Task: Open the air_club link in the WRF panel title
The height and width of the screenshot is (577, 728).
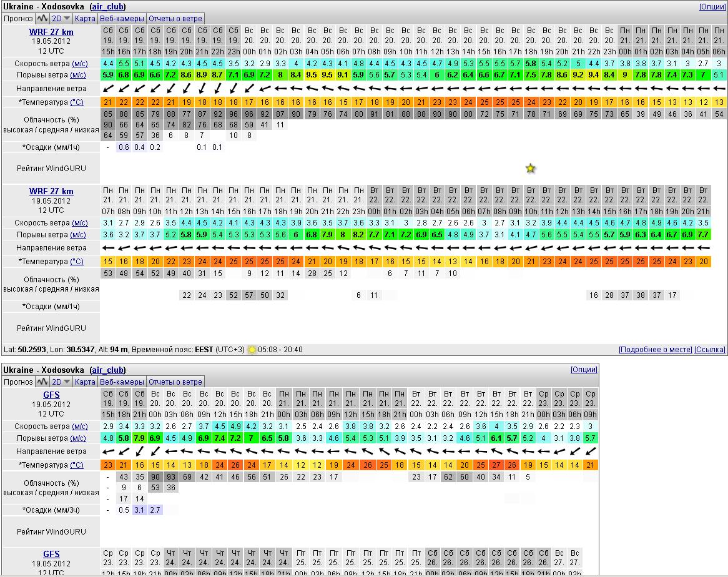Action: coord(108,6)
